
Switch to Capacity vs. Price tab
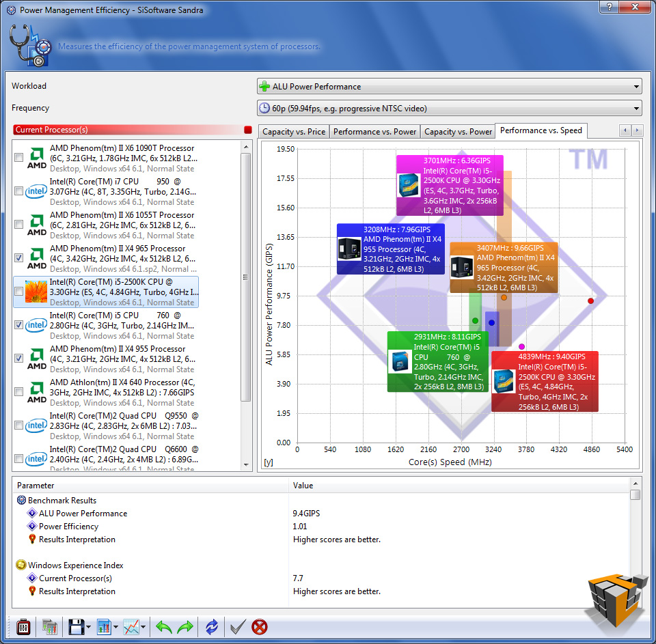click(x=294, y=132)
